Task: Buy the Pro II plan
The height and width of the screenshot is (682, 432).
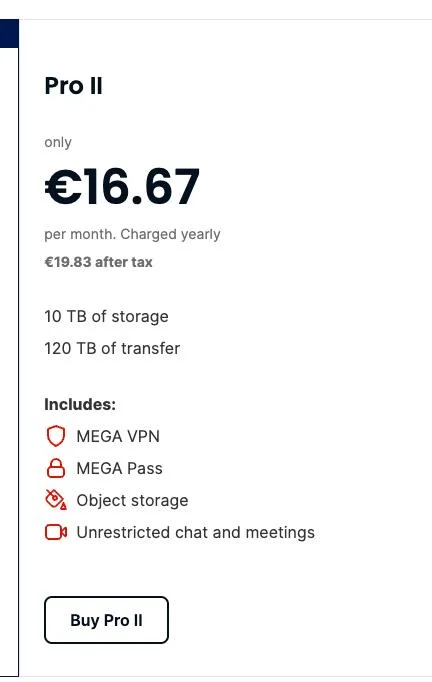Action: tap(106, 620)
